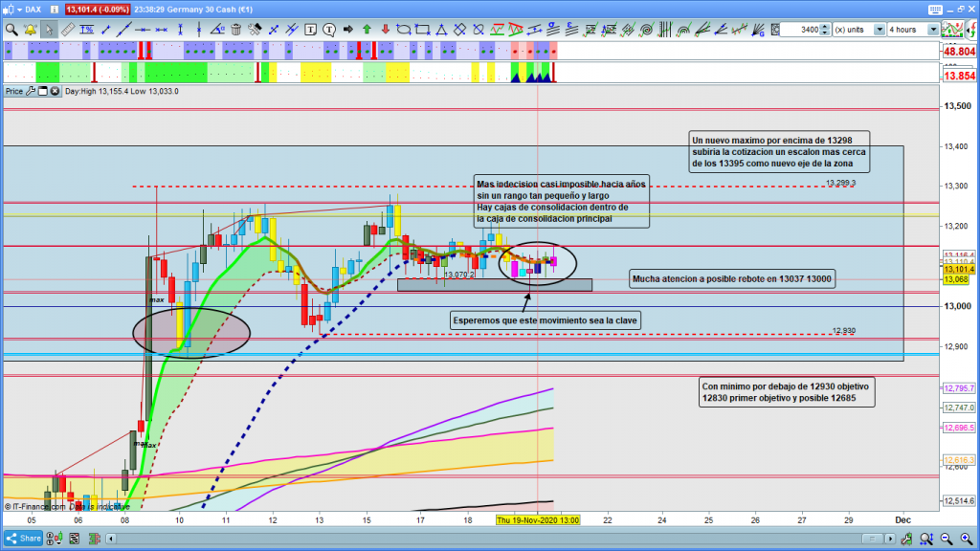
Task: Open price alerts with the bell icon
Action: (x=30, y=30)
